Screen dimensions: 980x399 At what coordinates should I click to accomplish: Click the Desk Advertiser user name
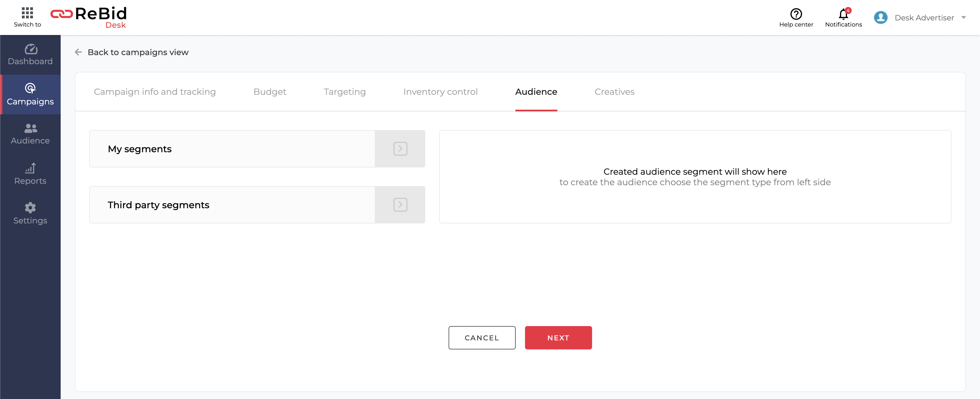pyautogui.click(x=924, y=18)
